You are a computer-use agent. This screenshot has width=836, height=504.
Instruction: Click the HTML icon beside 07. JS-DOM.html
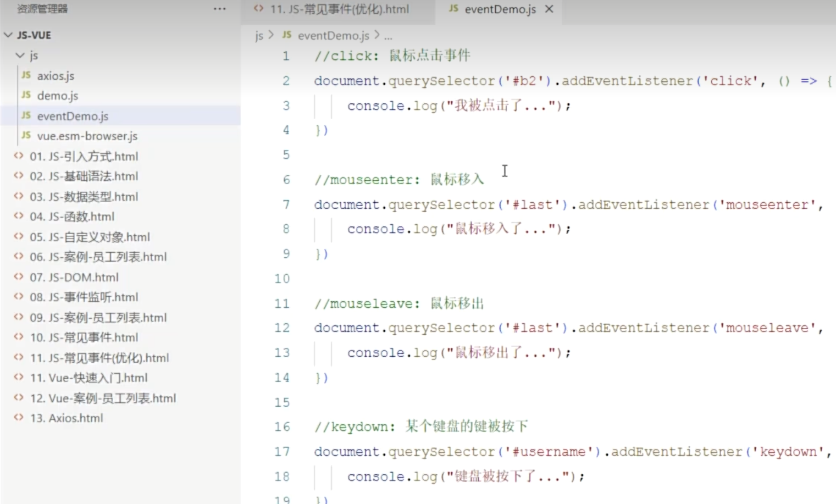pos(19,277)
